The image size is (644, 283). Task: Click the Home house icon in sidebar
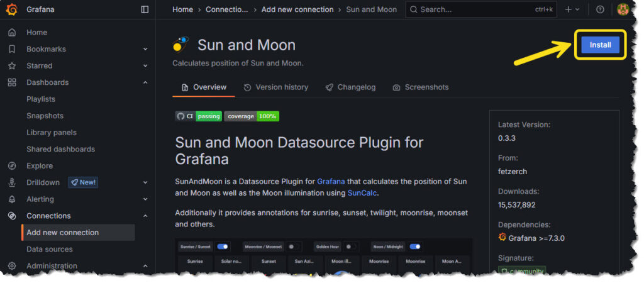[12, 33]
